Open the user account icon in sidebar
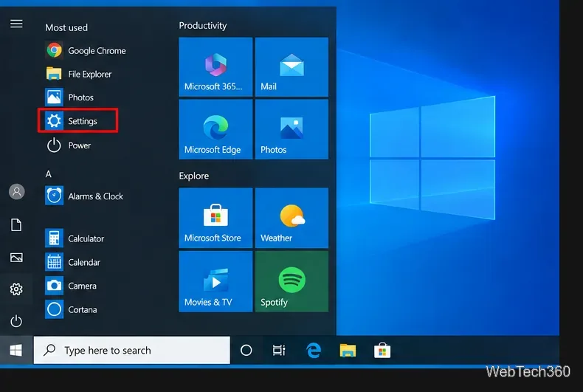 click(17, 191)
